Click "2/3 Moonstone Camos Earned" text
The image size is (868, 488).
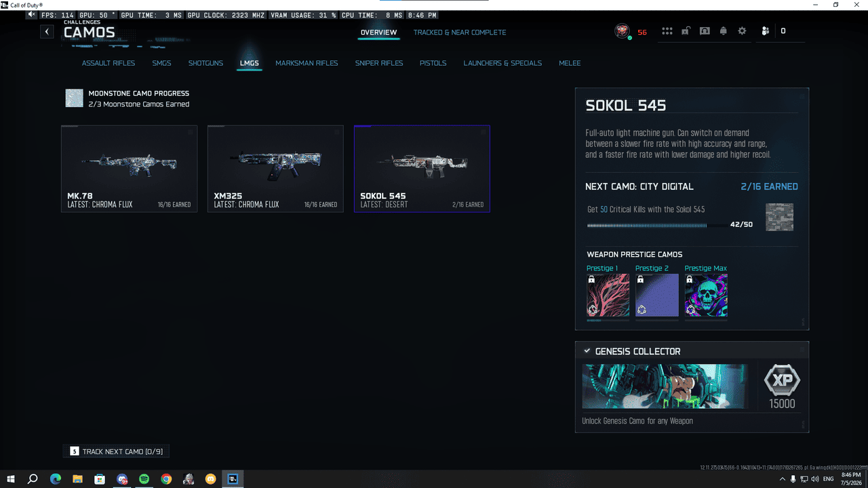pos(139,104)
